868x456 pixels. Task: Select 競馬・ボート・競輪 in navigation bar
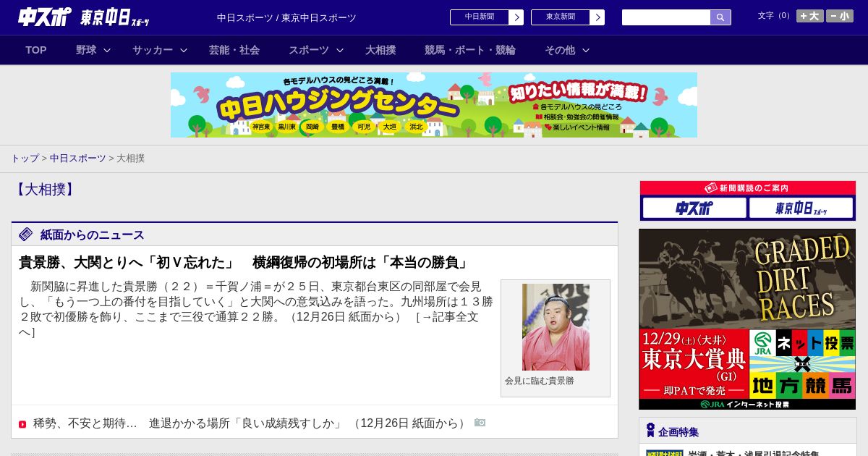point(470,50)
